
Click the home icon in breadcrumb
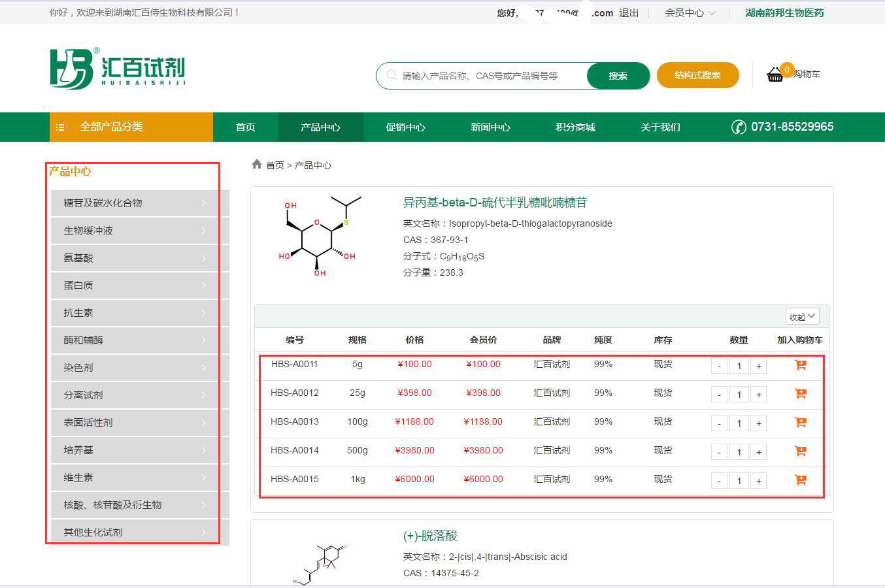point(257,165)
